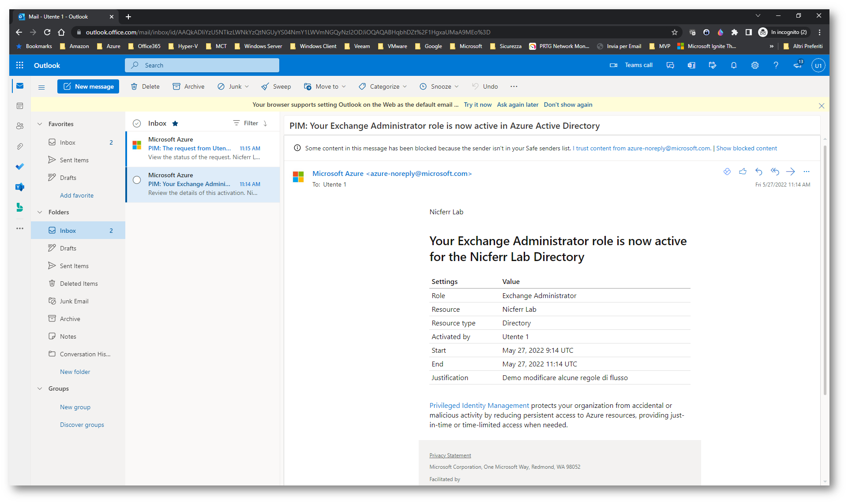
Task: Open the Yammer icon in left rail
Action: [x=20, y=187]
